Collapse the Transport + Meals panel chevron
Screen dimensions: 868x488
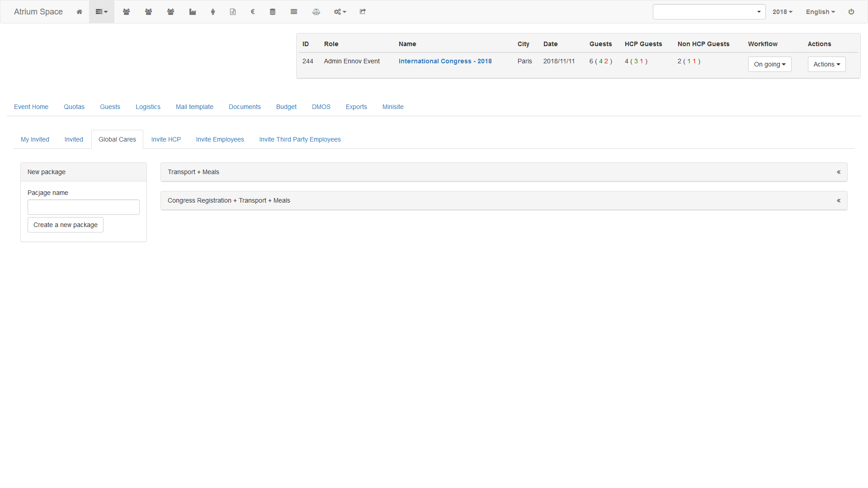coord(839,172)
